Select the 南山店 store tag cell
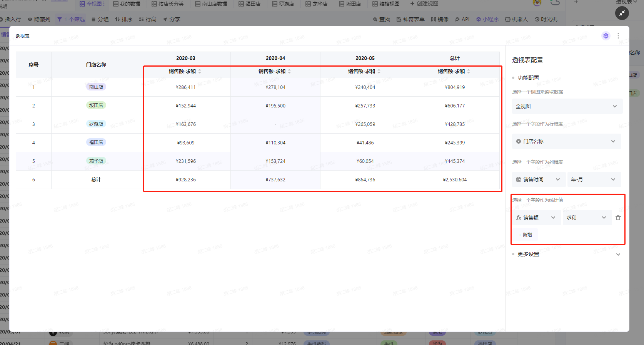Viewport: 644px width, 345px height. (x=96, y=87)
